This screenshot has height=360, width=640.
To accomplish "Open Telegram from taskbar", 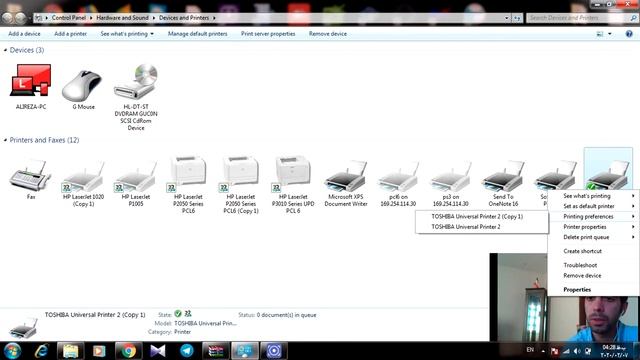I will [187, 351].
